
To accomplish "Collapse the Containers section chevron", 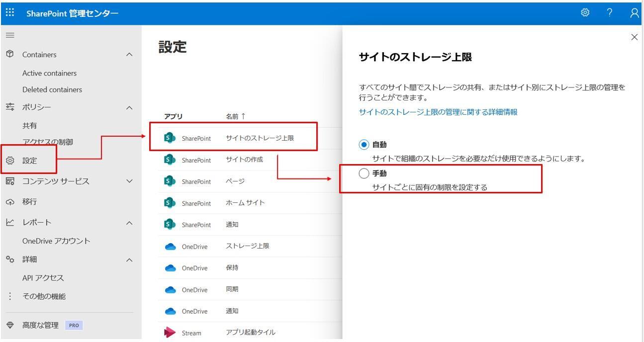I will (x=129, y=54).
